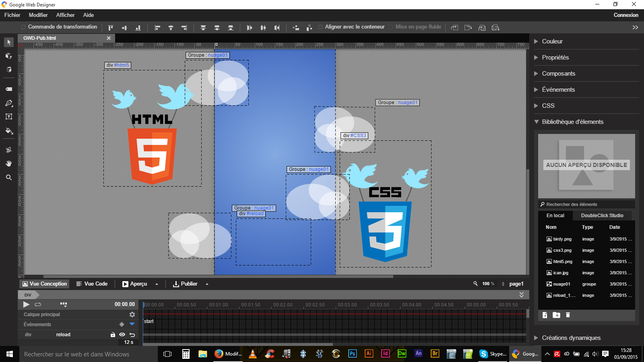Switch to En local tab
This screenshot has width=644, height=362.
coord(555,216)
